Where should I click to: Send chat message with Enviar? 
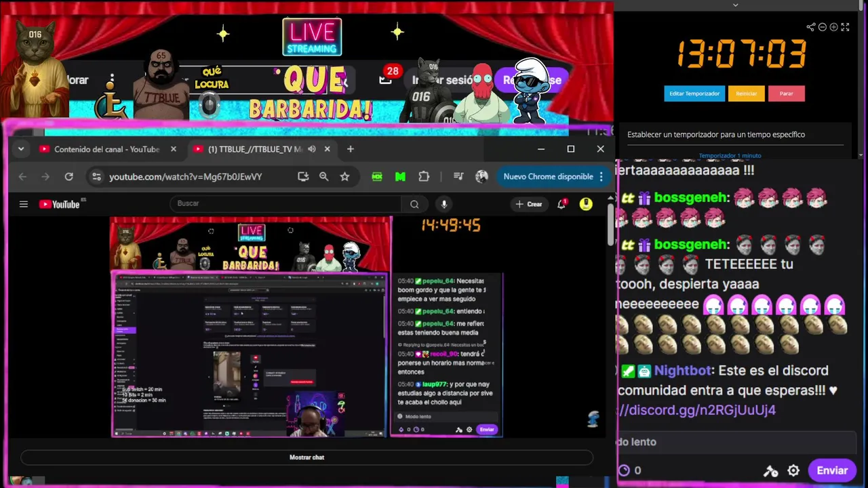(832, 470)
